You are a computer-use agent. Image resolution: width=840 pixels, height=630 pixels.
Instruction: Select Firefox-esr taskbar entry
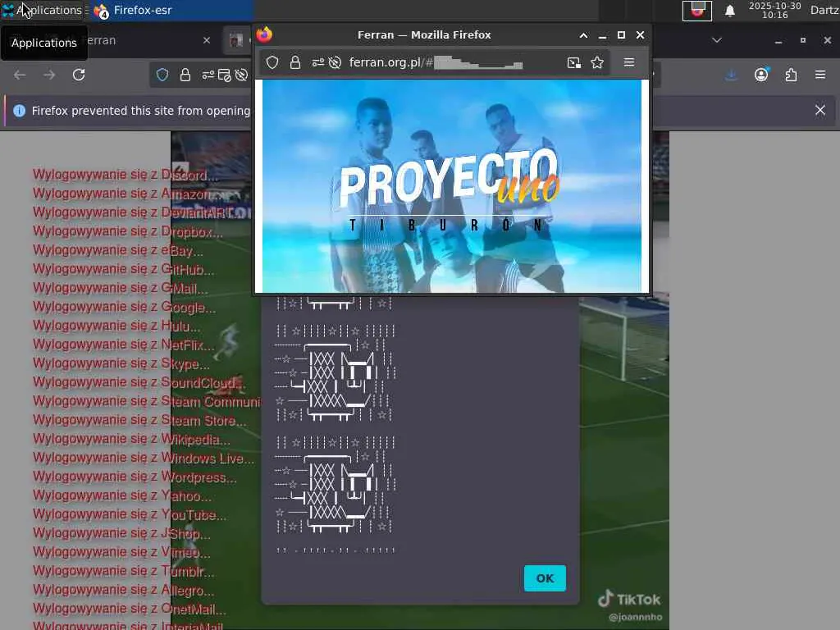(x=171, y=10)
